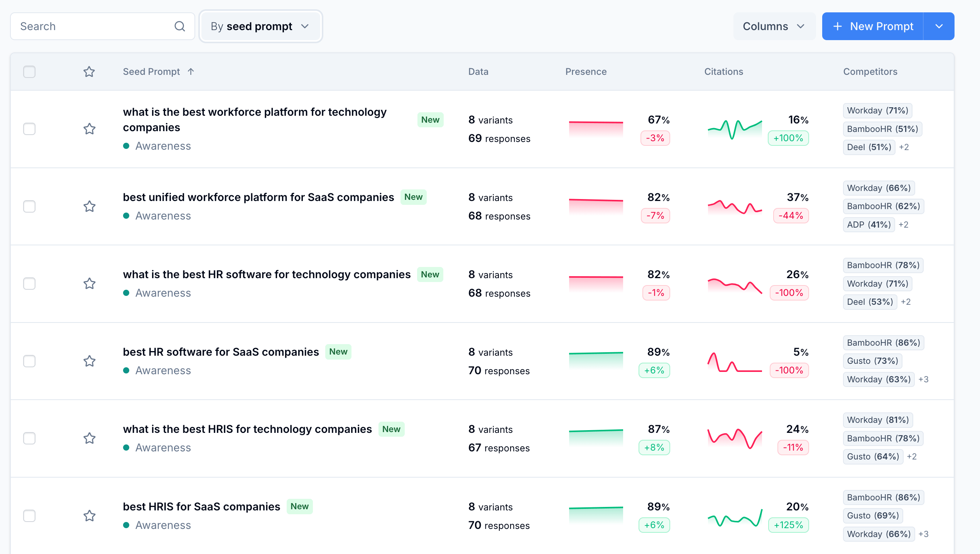Open the 'By seed prompt' grouping dropdown

pyautogui.click(x=260, y=26)
